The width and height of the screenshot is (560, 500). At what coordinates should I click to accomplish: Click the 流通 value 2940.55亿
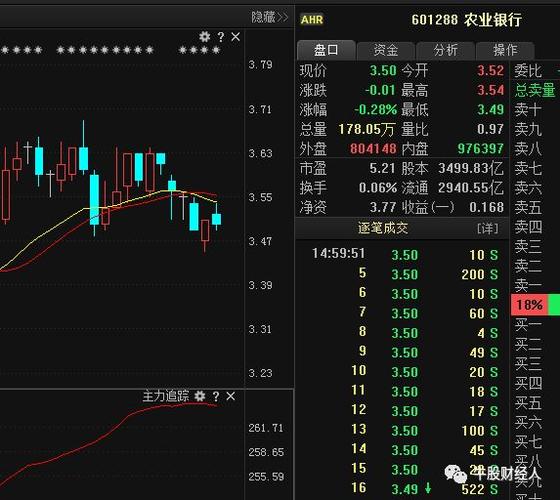[x=471, y=188]
